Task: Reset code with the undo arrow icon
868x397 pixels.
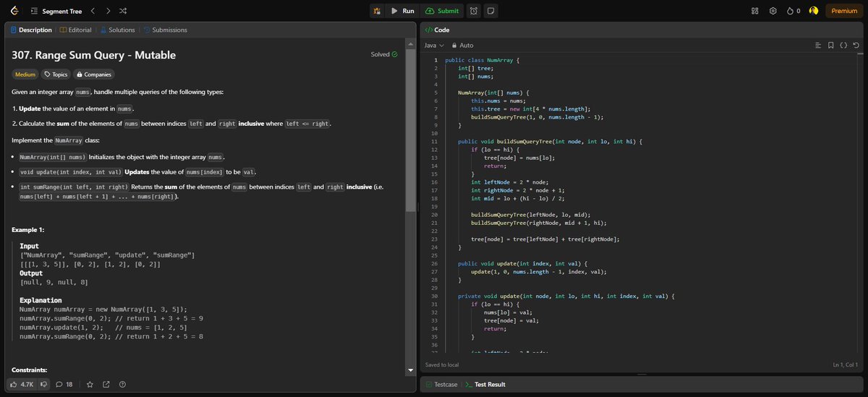Action: [856, 45]
